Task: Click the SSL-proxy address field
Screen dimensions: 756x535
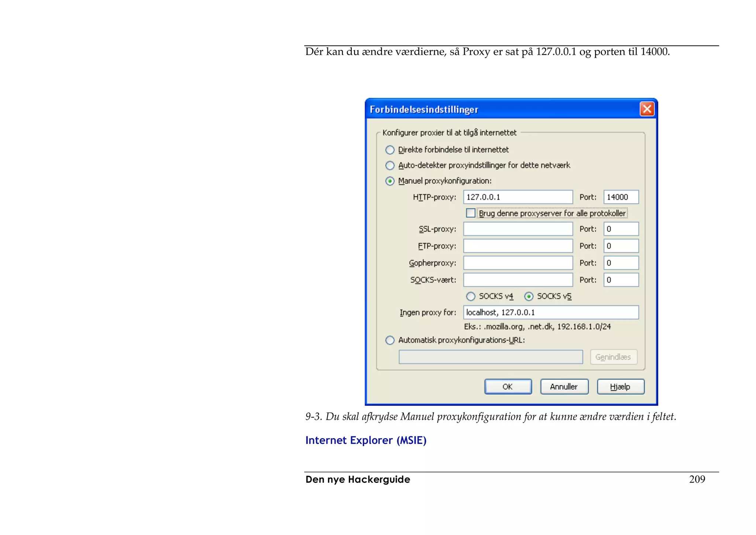Action: (518, 229)
